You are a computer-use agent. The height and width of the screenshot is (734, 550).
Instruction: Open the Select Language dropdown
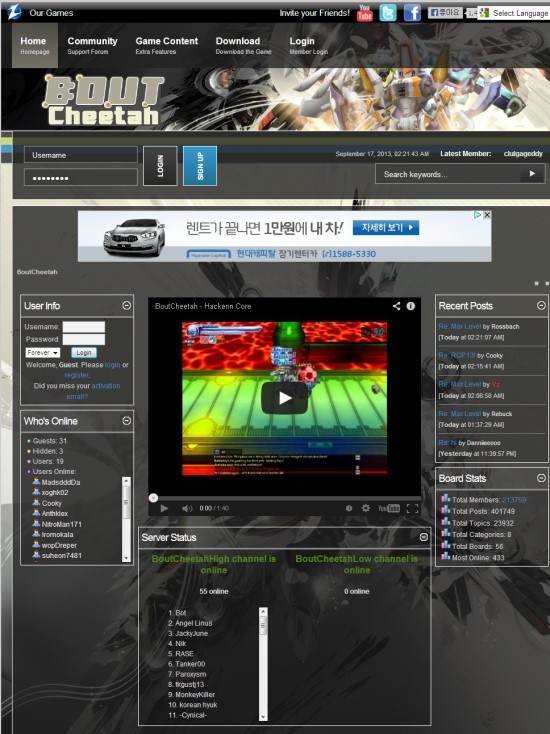(513, 13)
